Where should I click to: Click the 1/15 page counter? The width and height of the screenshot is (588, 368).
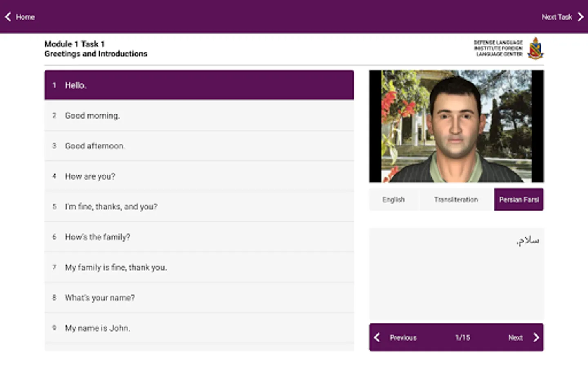coord(463,338)
